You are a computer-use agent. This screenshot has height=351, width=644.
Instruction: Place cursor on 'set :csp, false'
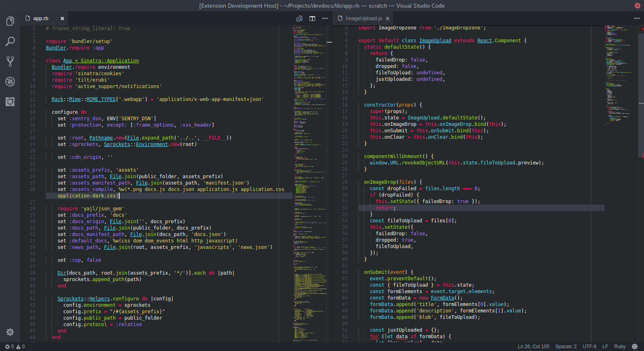pyautogui.click(x=79, y=260)
